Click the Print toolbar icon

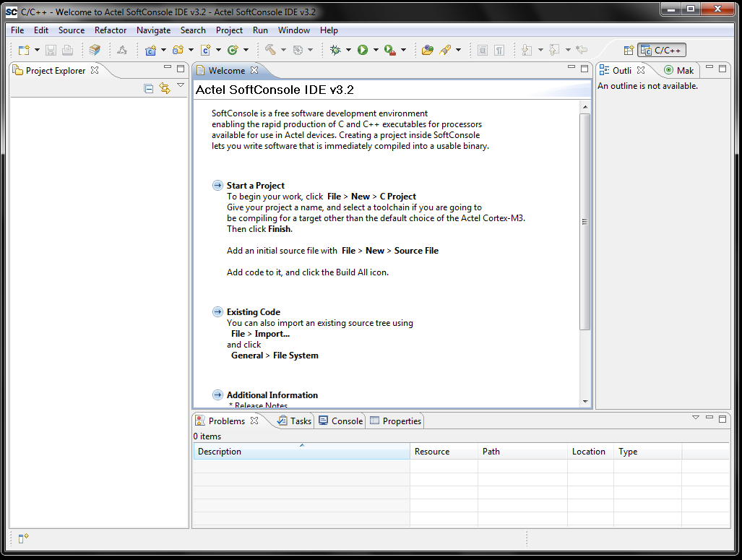point(68,50)
